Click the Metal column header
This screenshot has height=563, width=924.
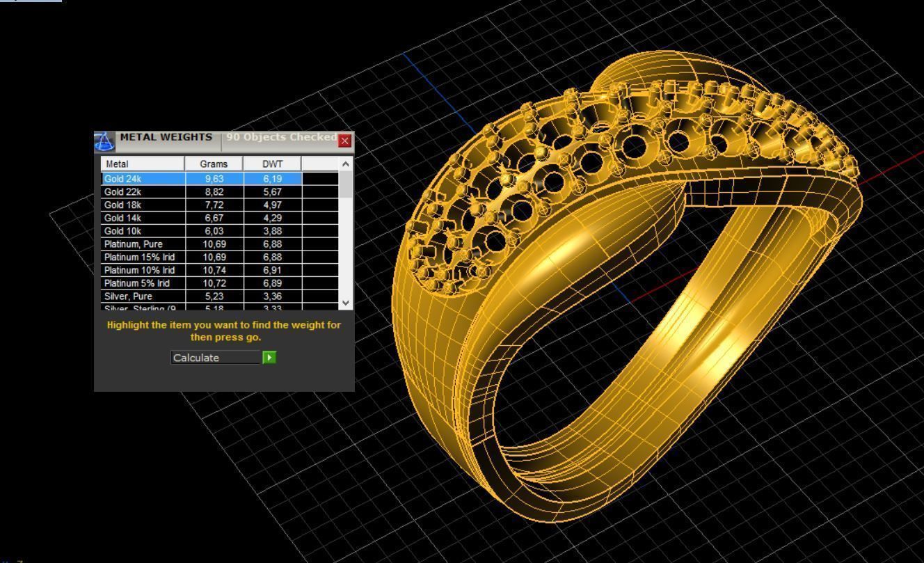(x=143, y=164)
